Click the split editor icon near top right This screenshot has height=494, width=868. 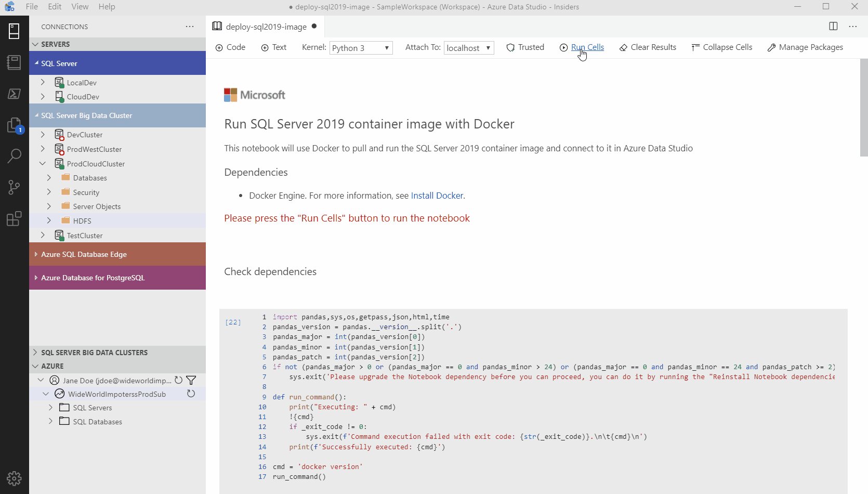pos(834,27)
